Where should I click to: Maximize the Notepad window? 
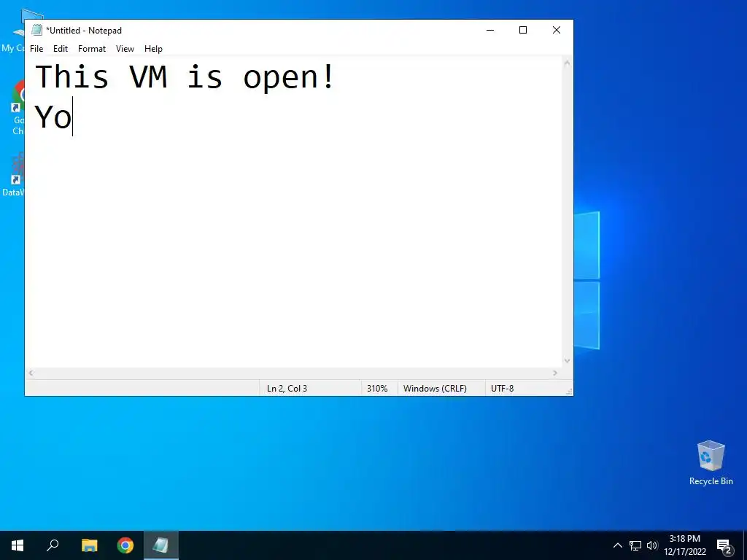tap(523, 30)
